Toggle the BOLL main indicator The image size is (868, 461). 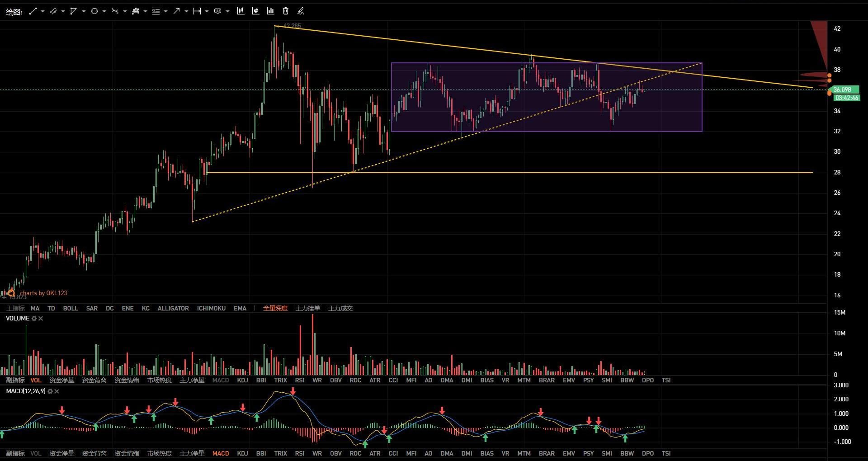(70, 308)
